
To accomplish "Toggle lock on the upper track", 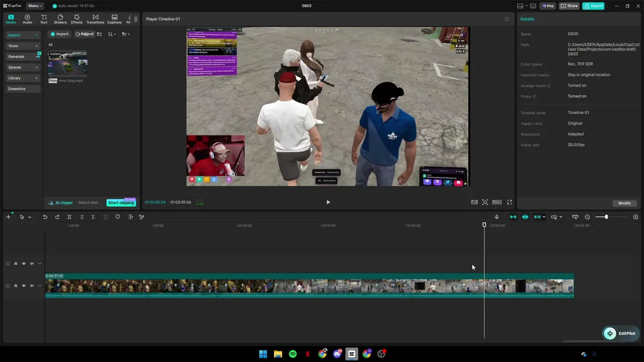I will click(x=16, y=263).
